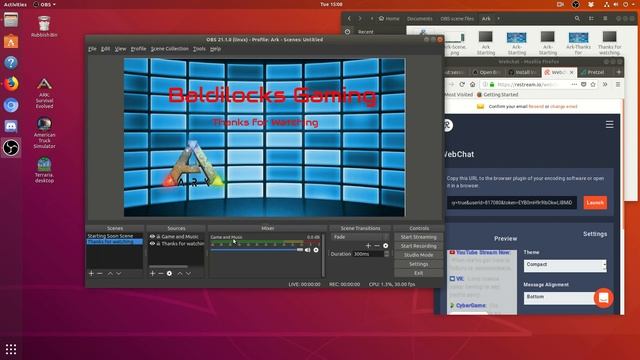
Task: Click the Start Streaming button
Action: tap(418, 237)
